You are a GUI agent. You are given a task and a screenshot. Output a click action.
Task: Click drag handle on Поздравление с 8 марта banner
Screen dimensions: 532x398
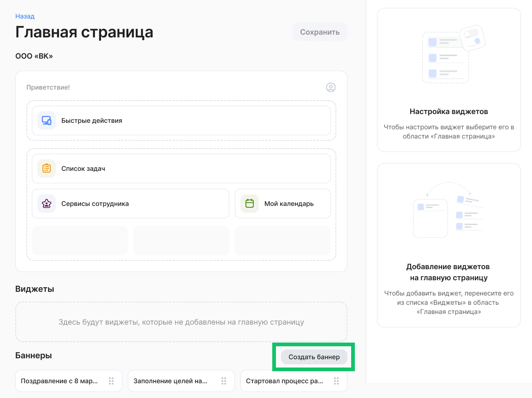[111, 381]
